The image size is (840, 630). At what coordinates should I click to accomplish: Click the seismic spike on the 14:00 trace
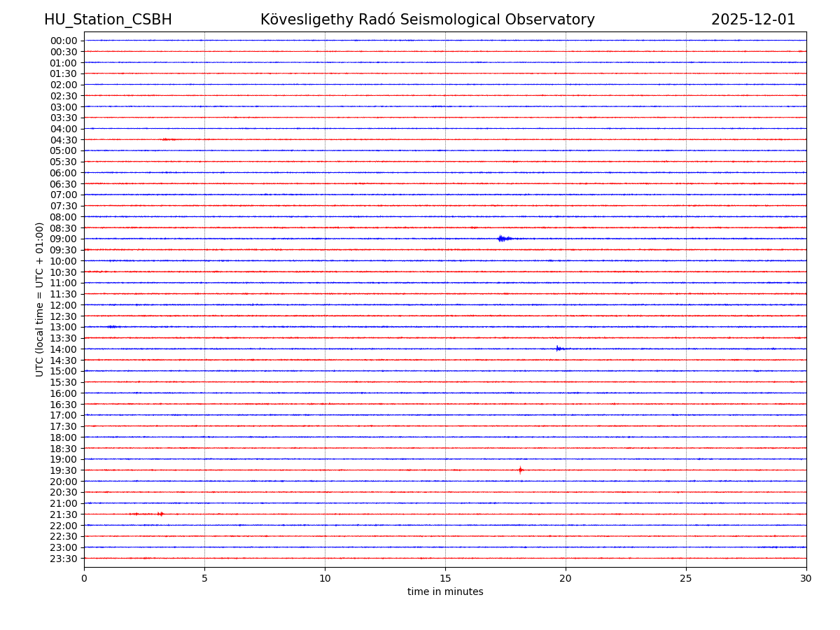click(x=559, y=349)
